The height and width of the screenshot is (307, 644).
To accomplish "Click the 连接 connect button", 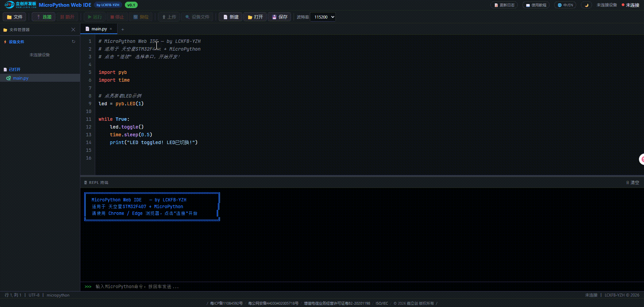I will pos(44,17).
